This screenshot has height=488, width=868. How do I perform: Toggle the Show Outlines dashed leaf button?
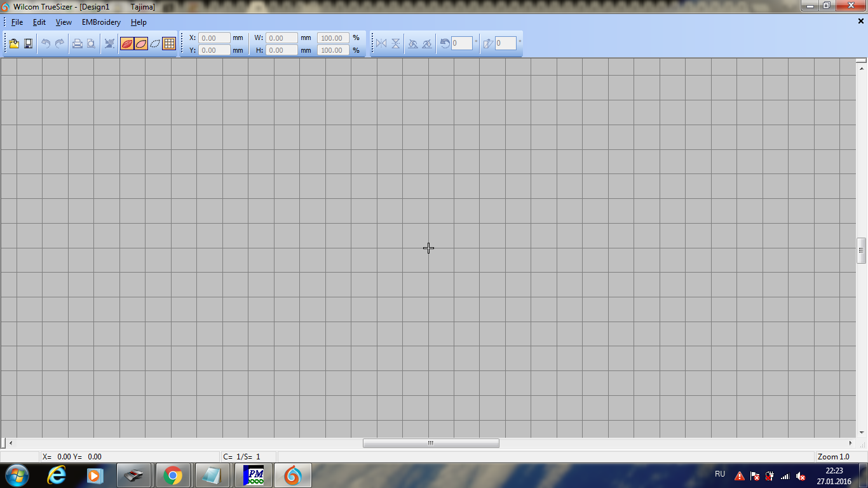coord(154,44)
